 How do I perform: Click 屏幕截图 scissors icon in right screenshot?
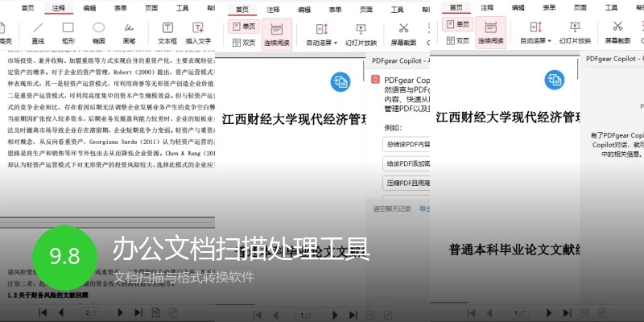click(x=617, y=27)
